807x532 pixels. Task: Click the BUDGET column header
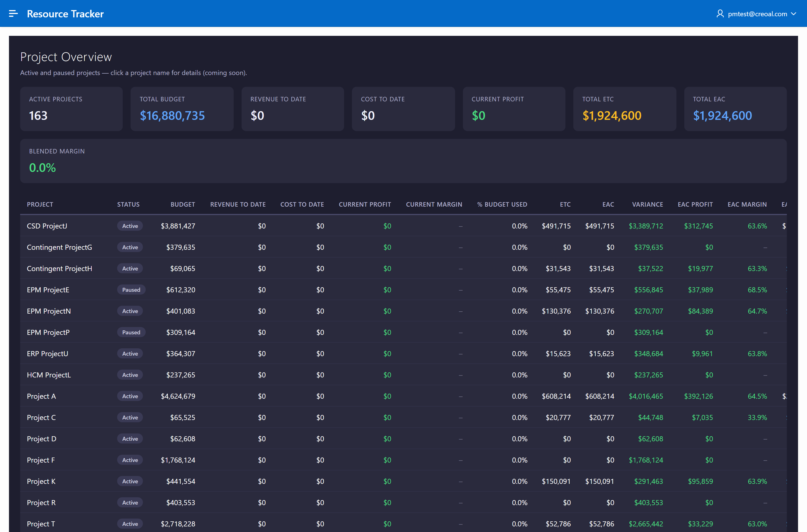(183, 204)
